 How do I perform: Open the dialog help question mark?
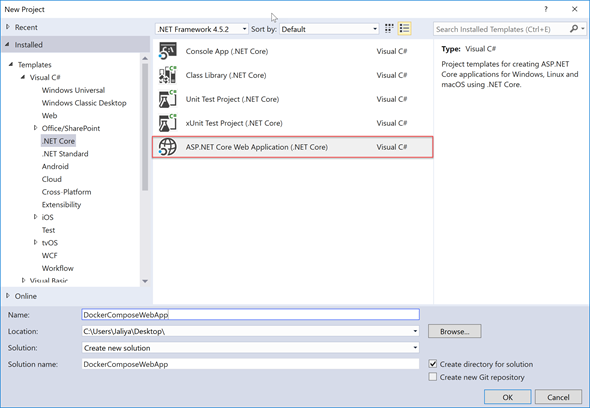546,9
